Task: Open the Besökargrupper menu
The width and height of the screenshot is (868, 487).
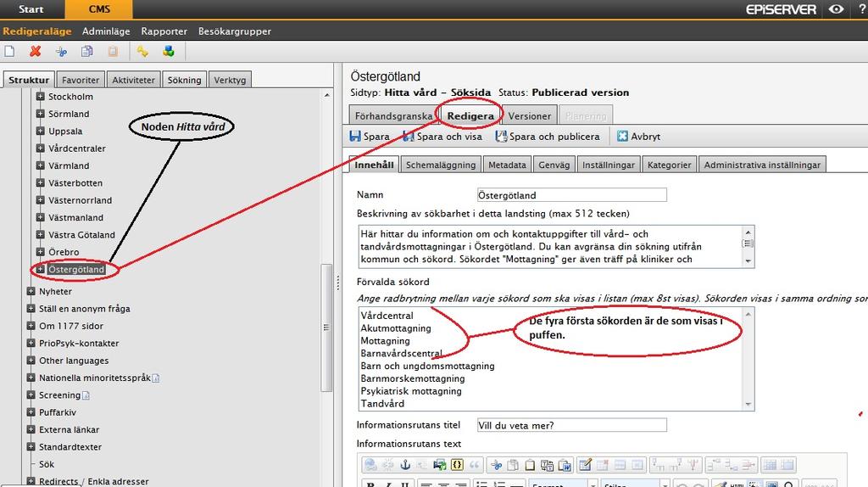Action: click(235, 31)
